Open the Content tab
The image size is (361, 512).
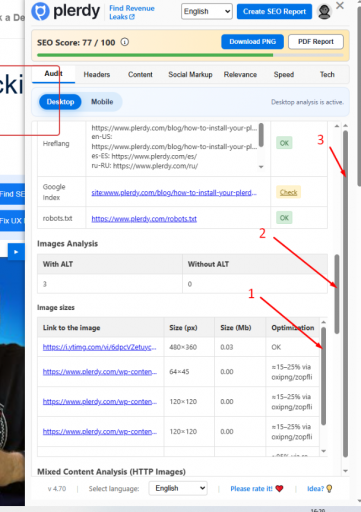point(140,74)
